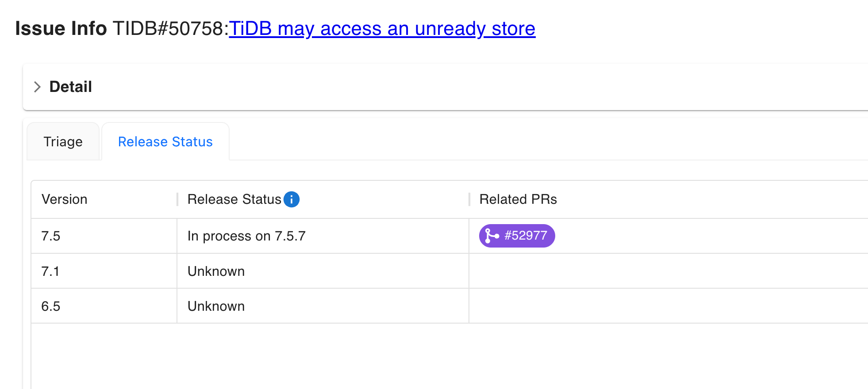868x389 pixels.
Task: Click the git merge icon in PR badge
Action: 492,236
